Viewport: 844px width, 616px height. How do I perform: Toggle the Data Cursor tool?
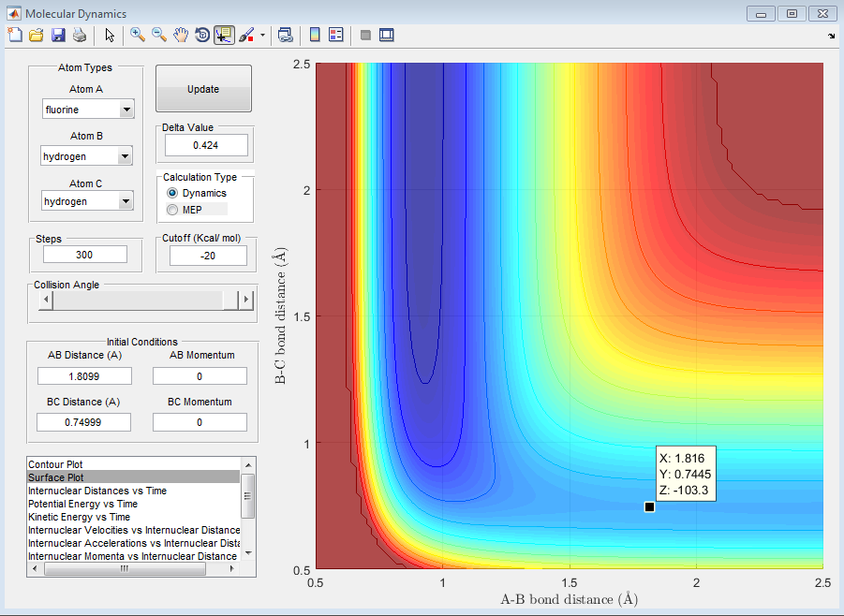tap(224, 35)
